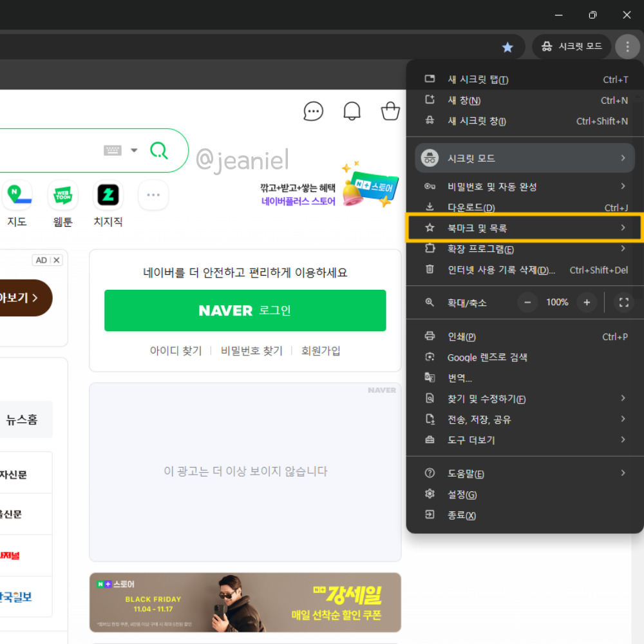This screenshot has height=644, width=644.
Task: Increase zoom with the plus control
Action: (x=587, y=302)
